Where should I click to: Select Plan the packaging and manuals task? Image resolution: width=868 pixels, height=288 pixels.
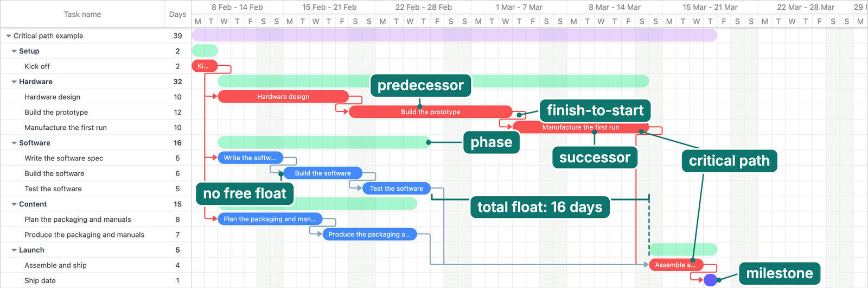(78, 220)
